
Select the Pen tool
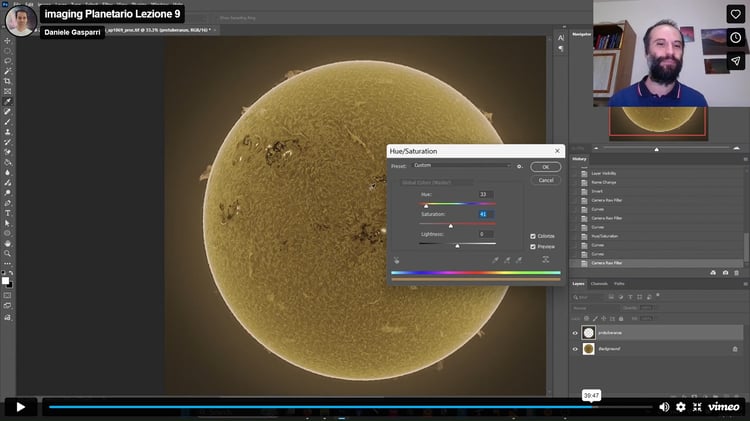point(7,203)
